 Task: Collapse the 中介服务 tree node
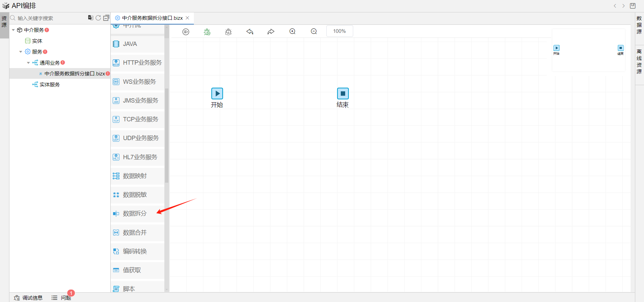[x=13, y=30]
